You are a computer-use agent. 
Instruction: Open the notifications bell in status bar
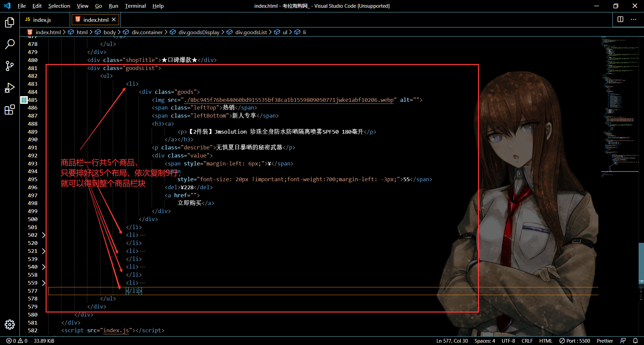click(x=635, y=341)
